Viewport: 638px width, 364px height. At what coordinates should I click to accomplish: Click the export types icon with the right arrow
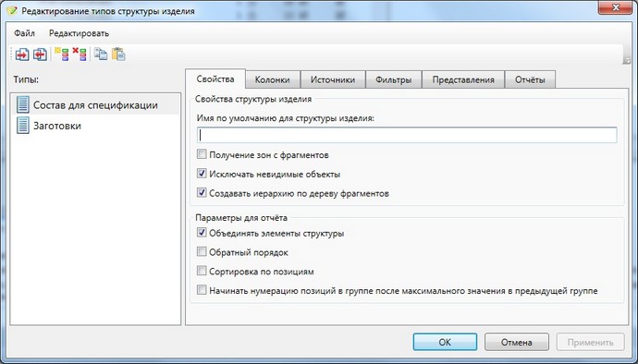[x=22, y=55]
